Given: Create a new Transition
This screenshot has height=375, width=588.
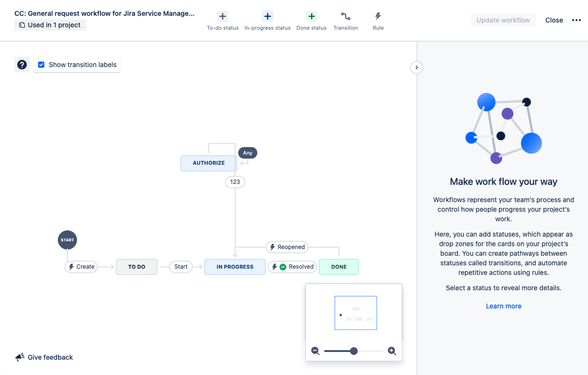Looking at the screenshot, I should 346,21.
